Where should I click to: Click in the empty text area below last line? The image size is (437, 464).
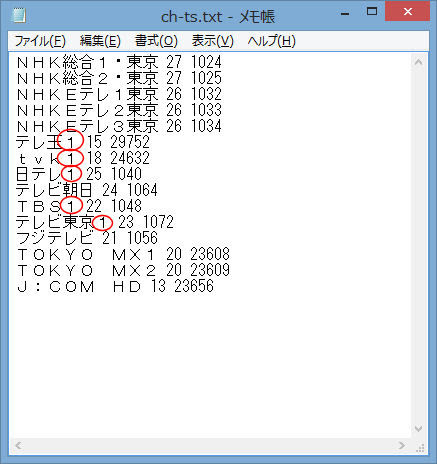click(x=210, y=367)
